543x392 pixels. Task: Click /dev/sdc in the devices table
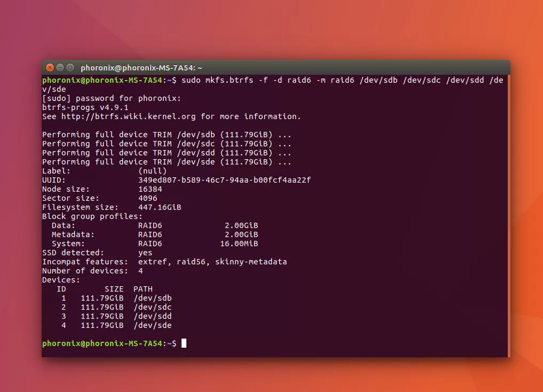152,307
